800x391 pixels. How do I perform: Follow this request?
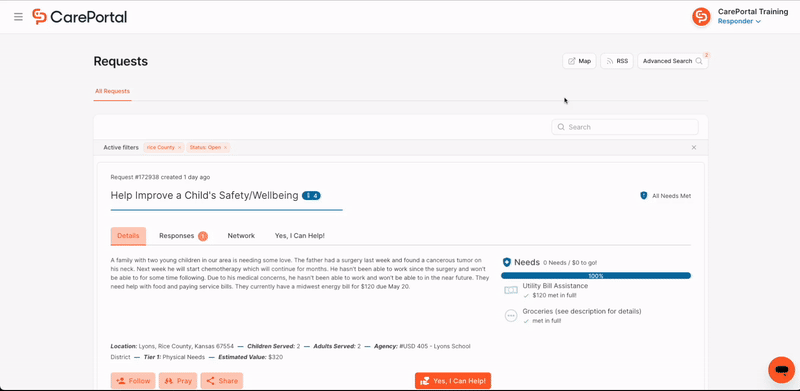[133, 381]
